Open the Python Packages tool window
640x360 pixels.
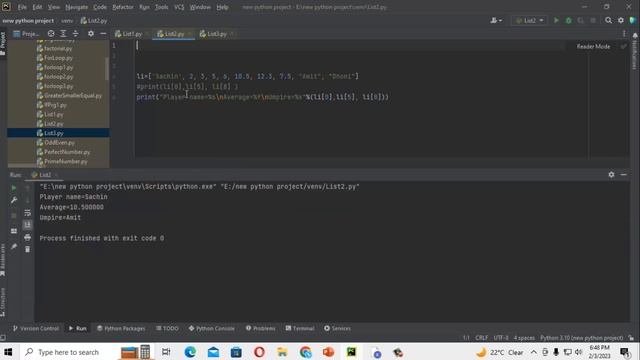pyautogui.click(x=121, y=328)
